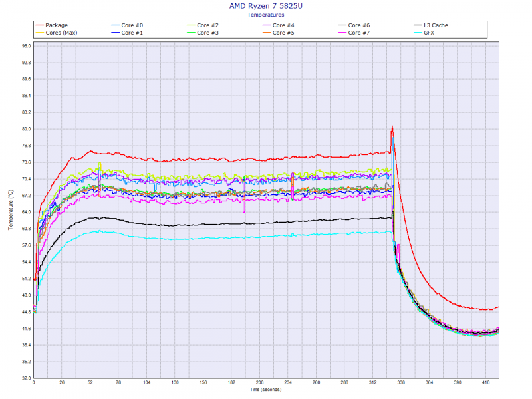Click the 208 tick on the time axis
The height and width of the screenshot is (399, 532).
tap(259, 383)
